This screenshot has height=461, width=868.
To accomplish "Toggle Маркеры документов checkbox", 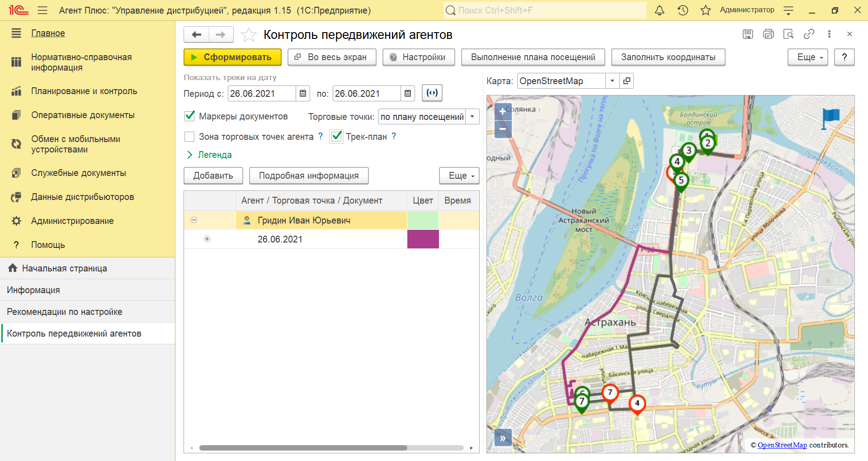I will [x=190, y=116].
